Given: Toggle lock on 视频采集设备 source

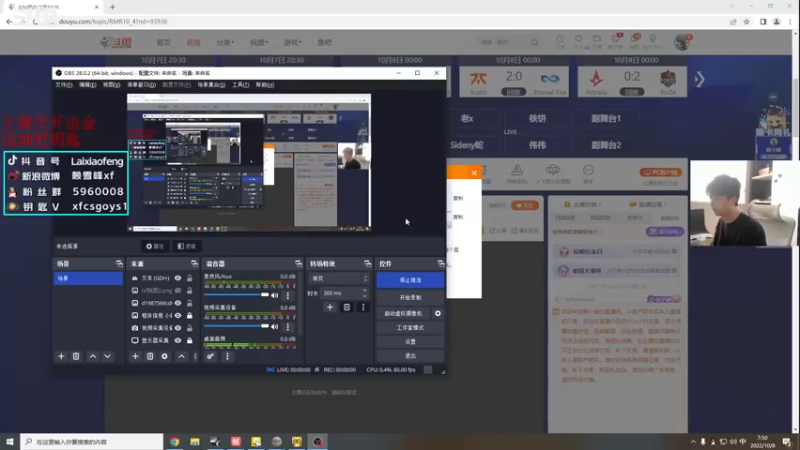Looking at the screenshot, I should click(189, 328).
